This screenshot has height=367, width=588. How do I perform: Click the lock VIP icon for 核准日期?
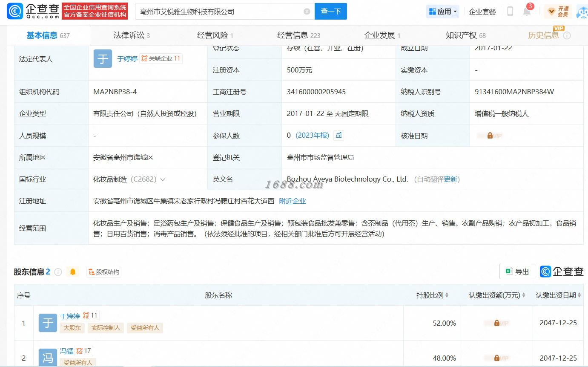(490, 136)
